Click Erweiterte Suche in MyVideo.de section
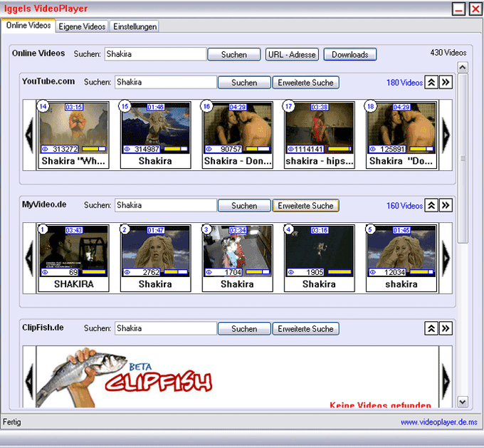 click(x=305, y=206)
